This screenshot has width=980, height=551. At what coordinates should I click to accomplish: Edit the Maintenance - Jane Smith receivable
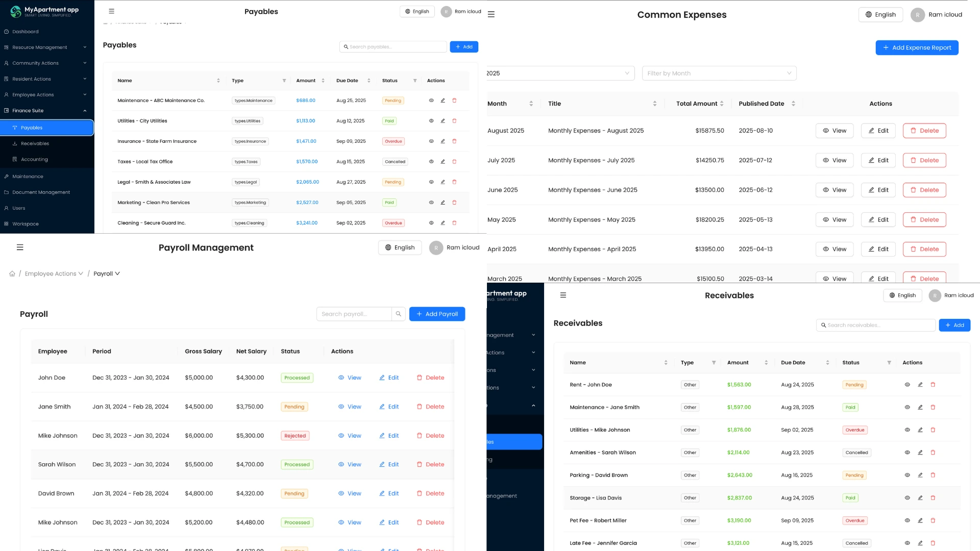(920, 407)
